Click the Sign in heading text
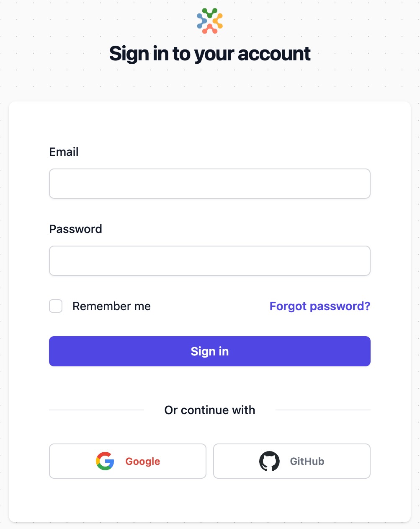Viewport: 420px width, 529px height. [x=209, y=54]
